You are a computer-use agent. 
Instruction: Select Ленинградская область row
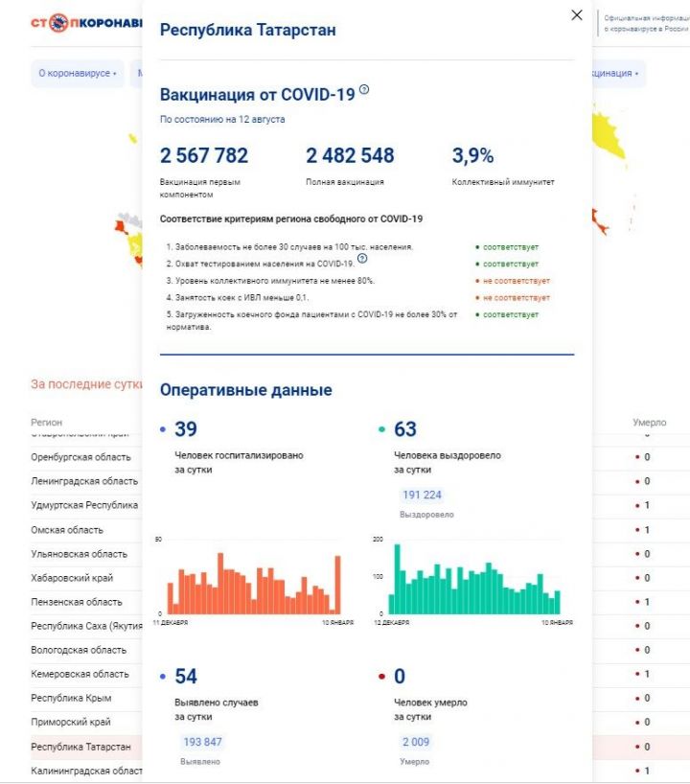[x=86, y=481]
